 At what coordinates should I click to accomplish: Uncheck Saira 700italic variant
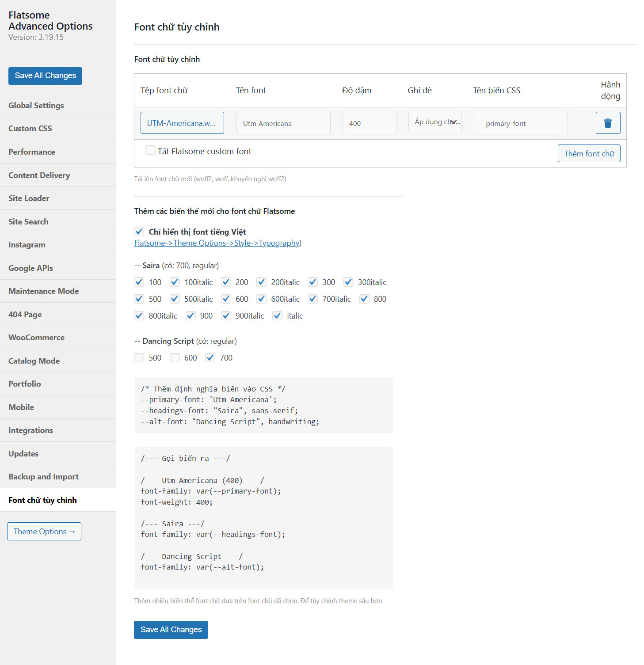tap(312, 299)
